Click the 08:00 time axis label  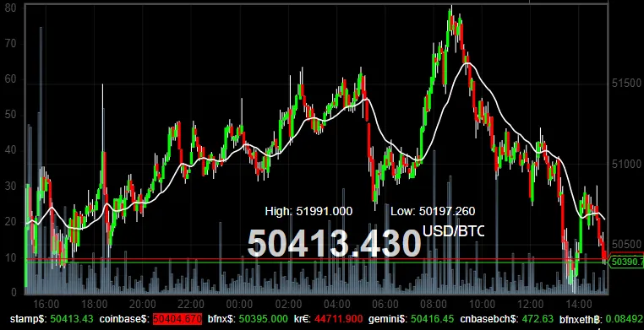pyautogui.click(x=434, y=304)
